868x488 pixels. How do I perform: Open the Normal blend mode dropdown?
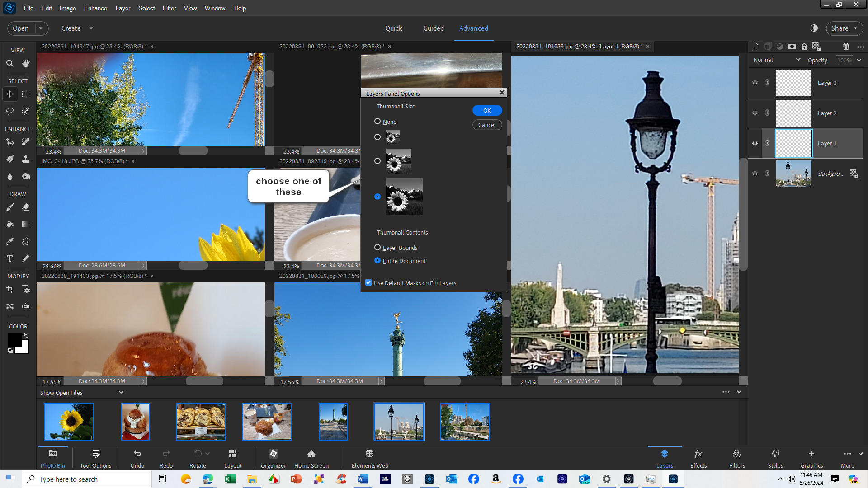pos(798,60)
